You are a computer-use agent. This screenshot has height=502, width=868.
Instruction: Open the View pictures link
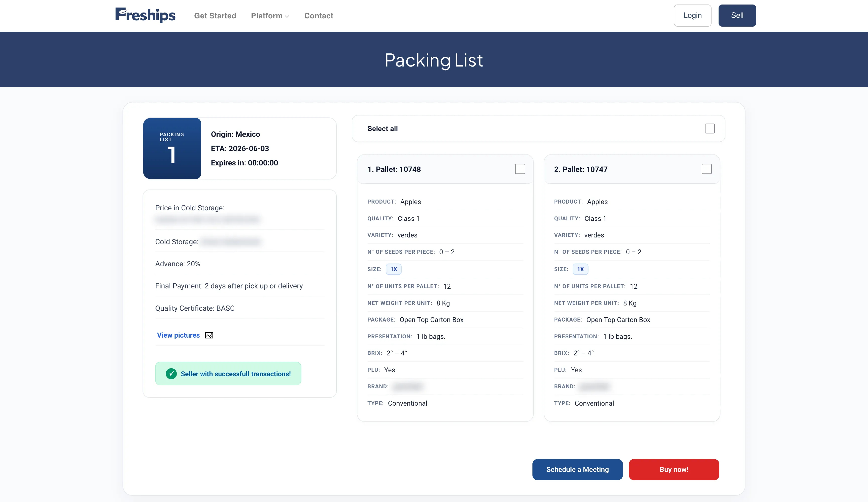178,335
